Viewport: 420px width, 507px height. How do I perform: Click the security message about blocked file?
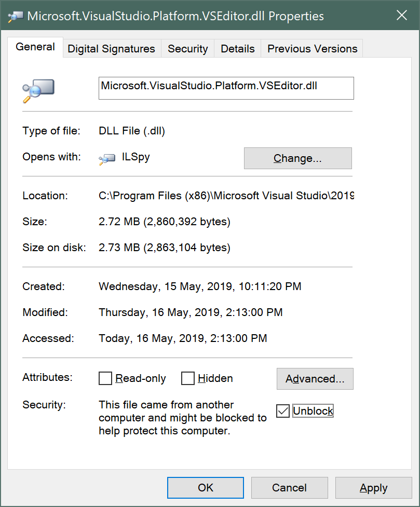[183, 418]
